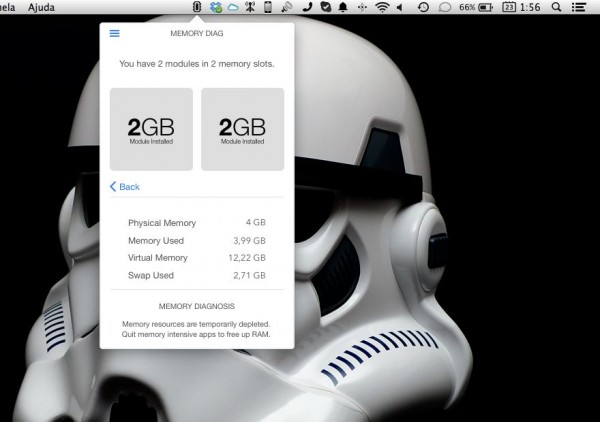Click the crosshair arrows menu bar icon
The image size is (600, 422).
[x=362, y=7]
